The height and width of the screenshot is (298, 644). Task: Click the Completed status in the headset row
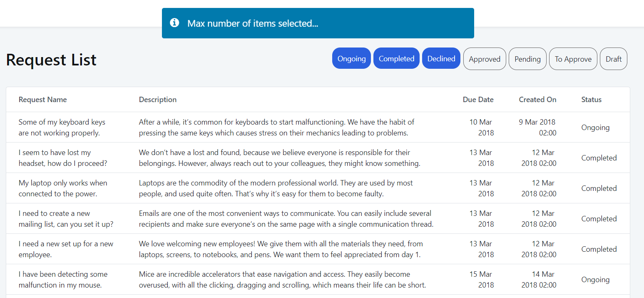coord(599,158)
